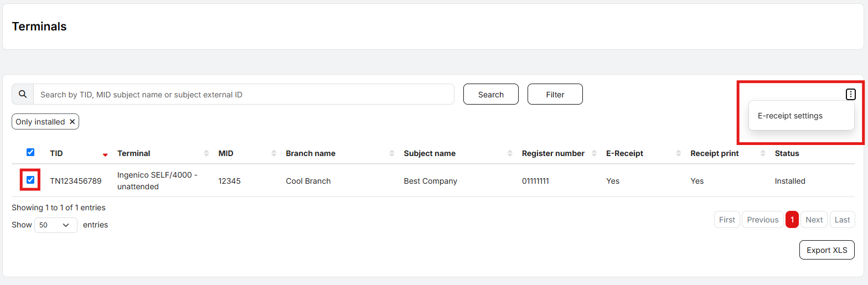This screenshot has height=285, width=868.
Task: Uncheck the TN123456789 row checkbox
Action: pyautogui.click(x=30, y=180)
